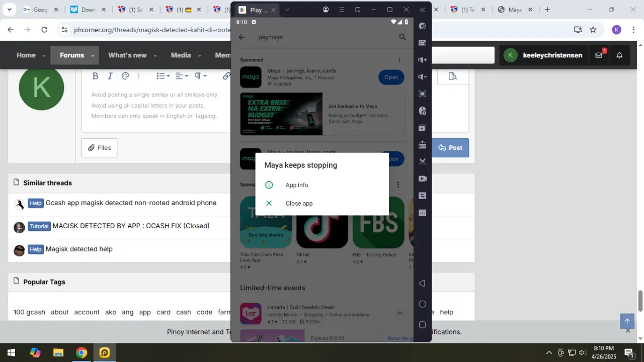Collapse Lazada event card chevron
Viewport: 644px width, 362px height.
tap(399, 313)
